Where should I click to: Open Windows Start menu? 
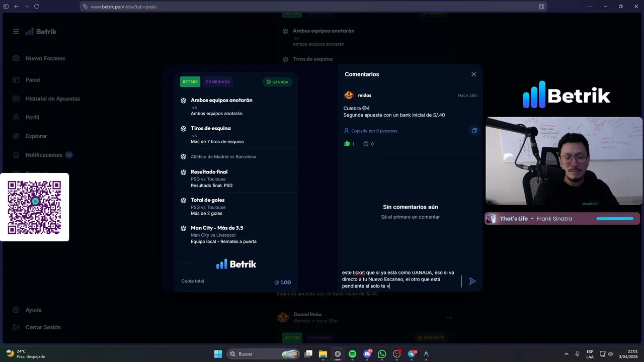coord(218,354)
